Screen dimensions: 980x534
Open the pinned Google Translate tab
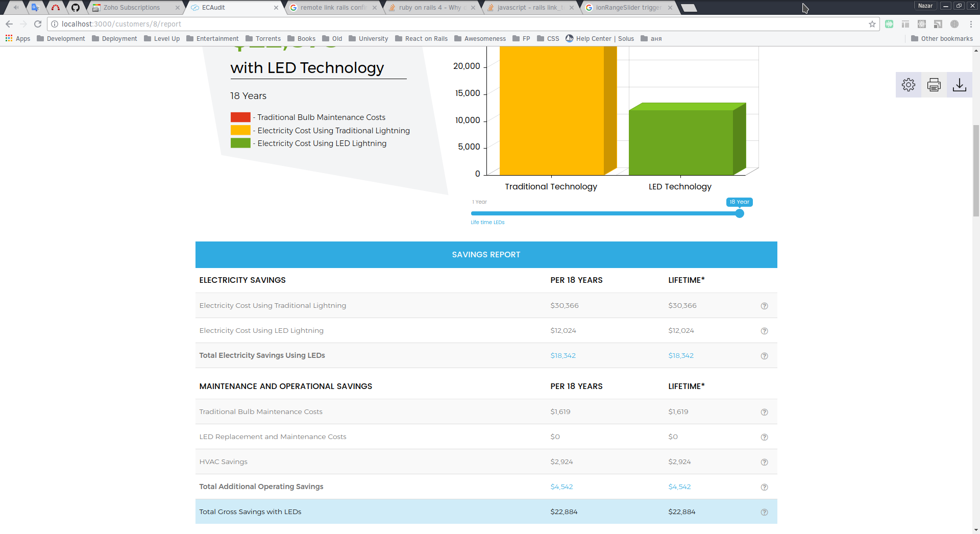pos(35,8)
